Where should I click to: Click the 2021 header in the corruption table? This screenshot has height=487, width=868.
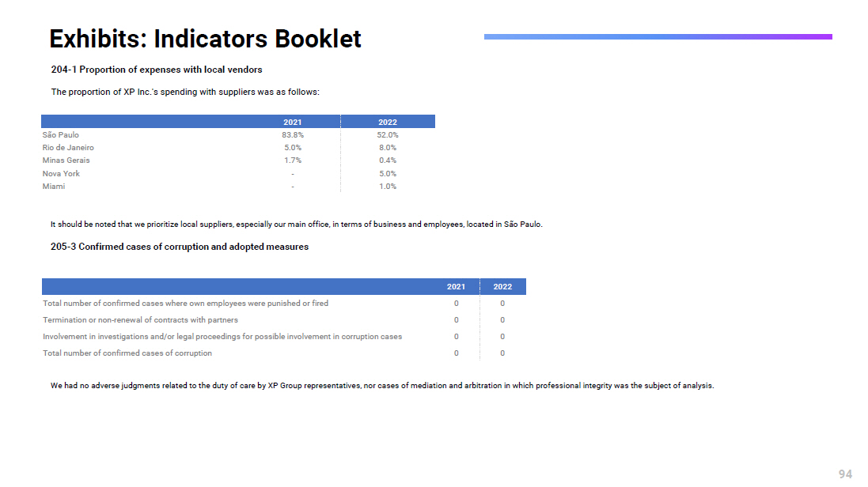(x=456, y=287)
